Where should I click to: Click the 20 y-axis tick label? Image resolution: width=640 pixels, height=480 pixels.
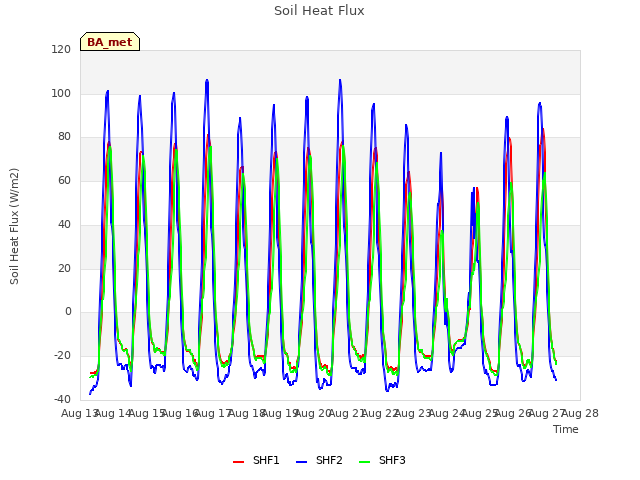tap(64, 269)
